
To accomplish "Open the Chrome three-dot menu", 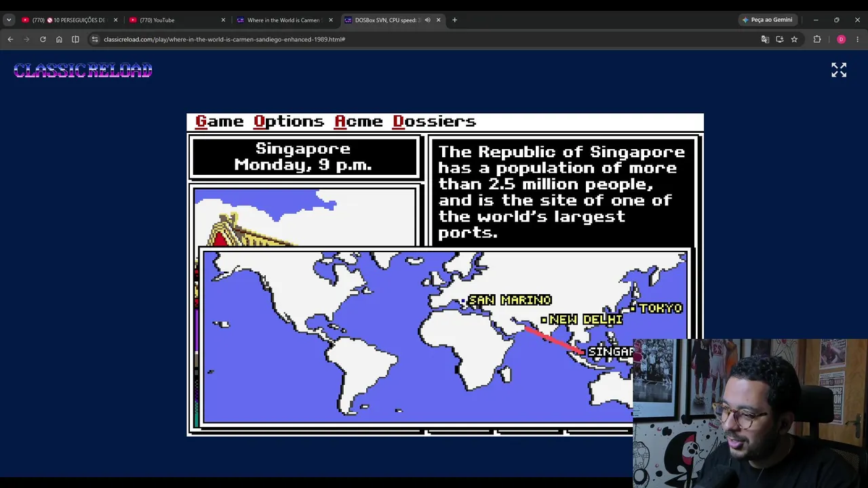I will pos(857,39).
